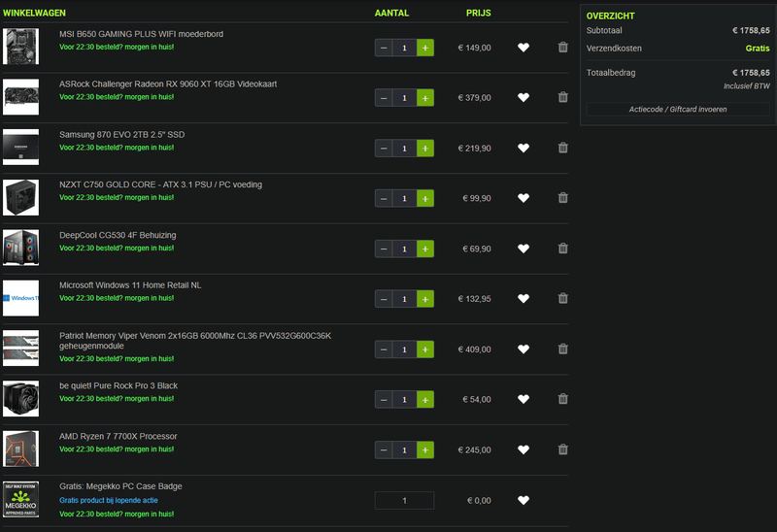
Task: Increase NZXT C750 PSU quantity
Action: pos(425,199)
